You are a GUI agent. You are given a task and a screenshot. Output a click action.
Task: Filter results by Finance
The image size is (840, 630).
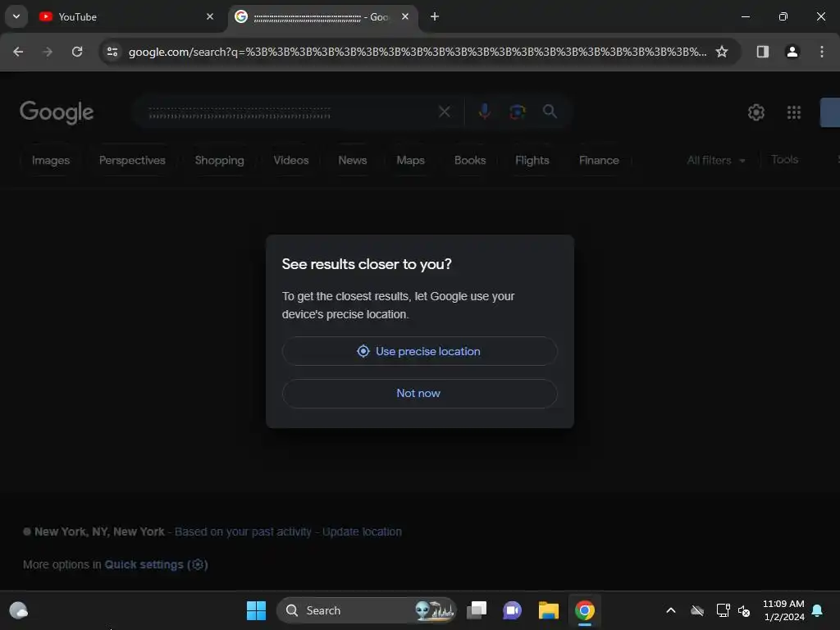[x=599, y=160]
